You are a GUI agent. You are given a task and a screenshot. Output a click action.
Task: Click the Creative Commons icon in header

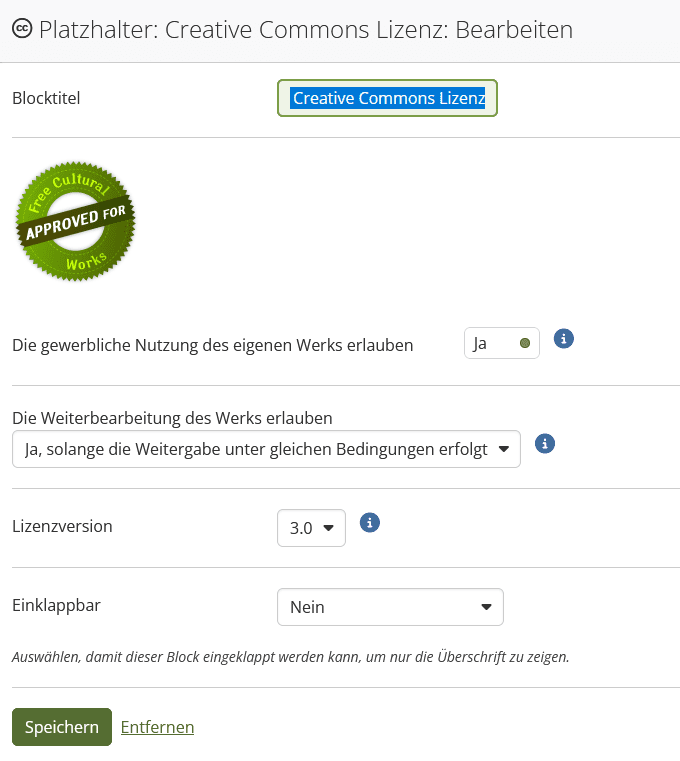point(22,29)
